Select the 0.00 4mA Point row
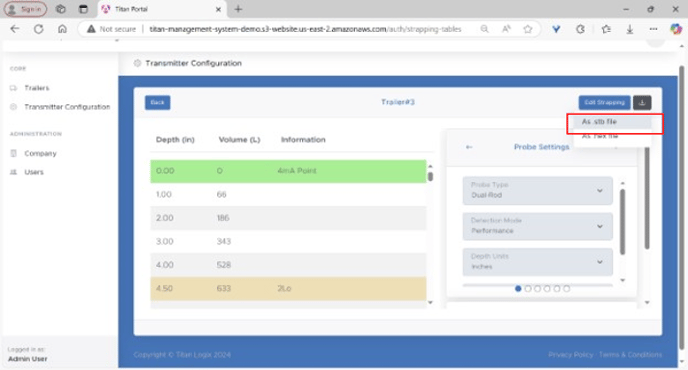The width and height of the screenshot is (688, 370). click(x=288, y=171)
